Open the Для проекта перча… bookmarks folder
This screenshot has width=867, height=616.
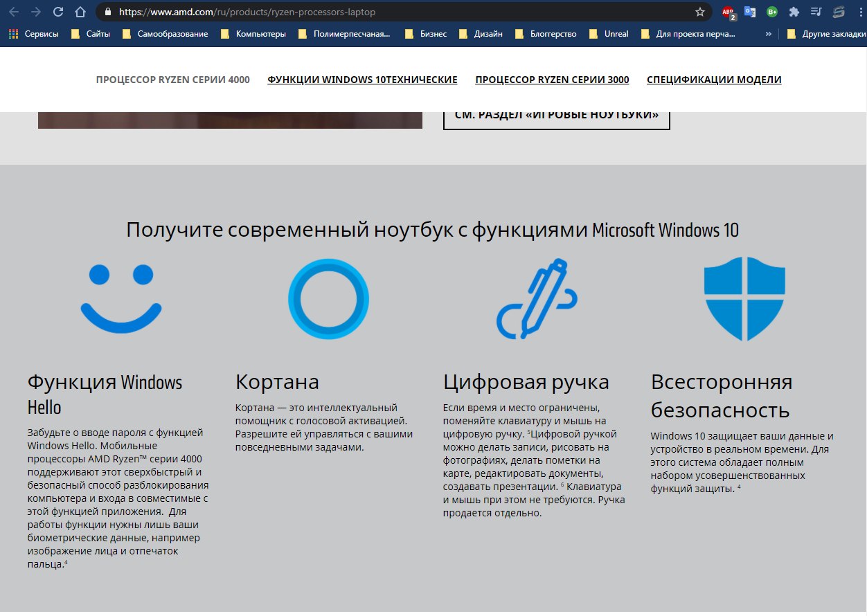(688, 34)
